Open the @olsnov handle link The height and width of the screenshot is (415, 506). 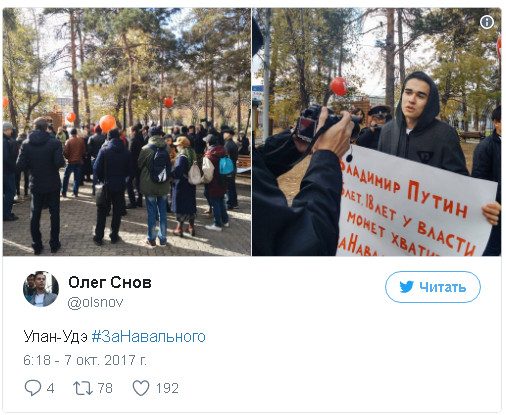tap(96, 302)
